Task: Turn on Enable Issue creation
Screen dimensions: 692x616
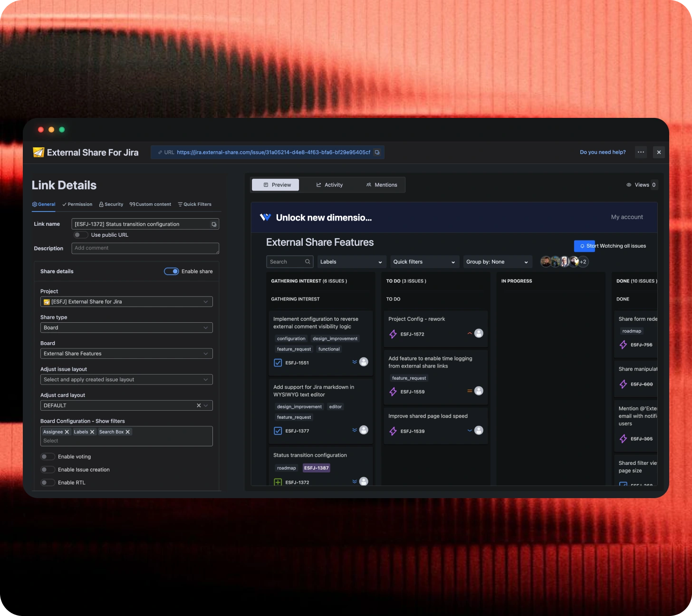Action: 48,470
